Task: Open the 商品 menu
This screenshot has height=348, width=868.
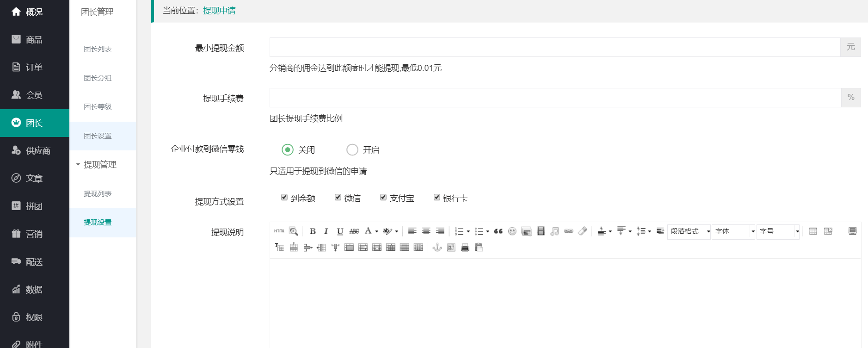Action: tap(35, 39)
